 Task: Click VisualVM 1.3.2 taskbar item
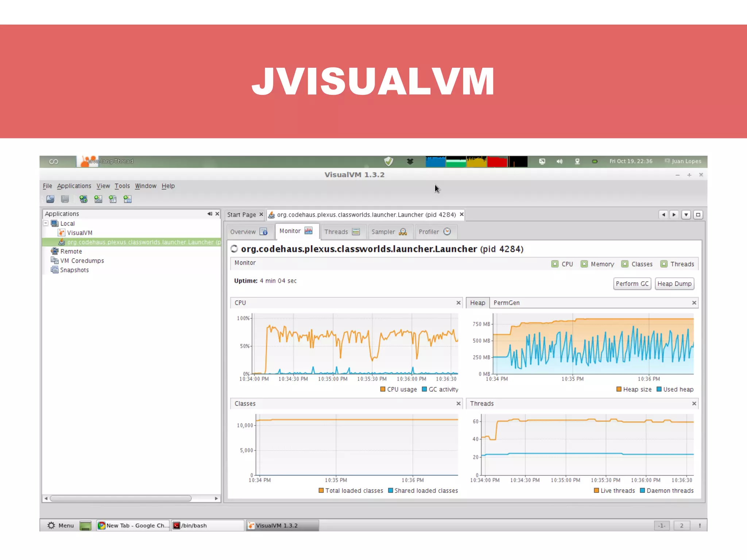tap(283, 525)
